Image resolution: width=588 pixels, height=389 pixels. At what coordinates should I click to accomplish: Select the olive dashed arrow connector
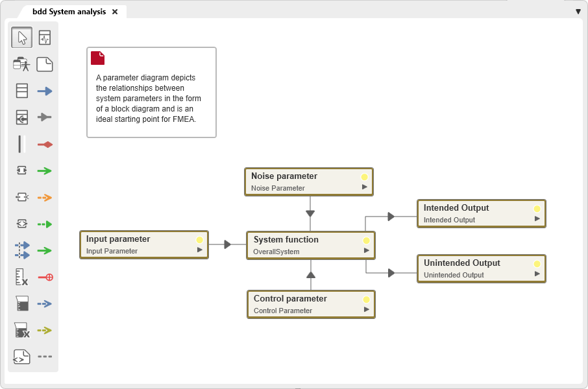tap(45, 330)
